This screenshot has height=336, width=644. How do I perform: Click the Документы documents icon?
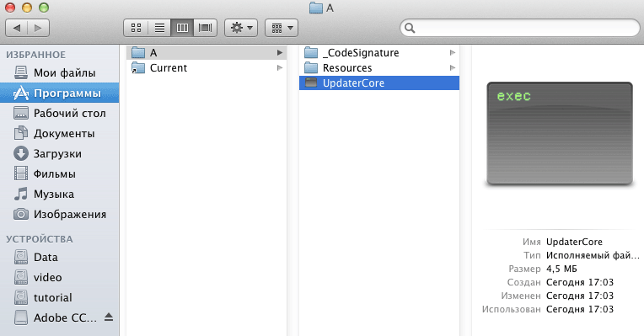[x=21, y=133]
